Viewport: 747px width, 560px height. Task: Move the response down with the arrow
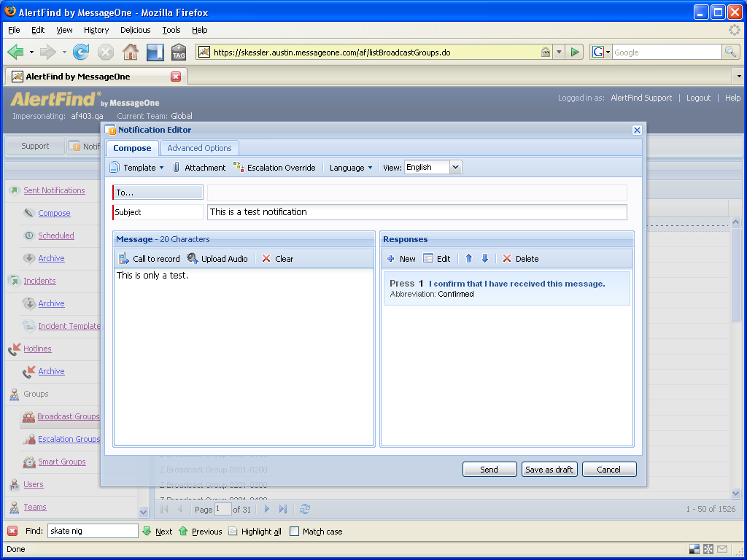tap(485, 258)
